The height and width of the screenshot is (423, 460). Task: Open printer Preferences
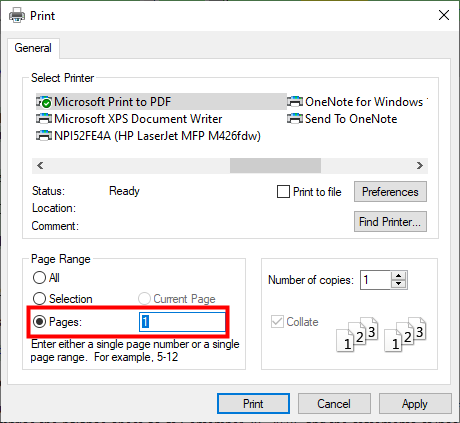pyautogui.click(x=390, y=192)
